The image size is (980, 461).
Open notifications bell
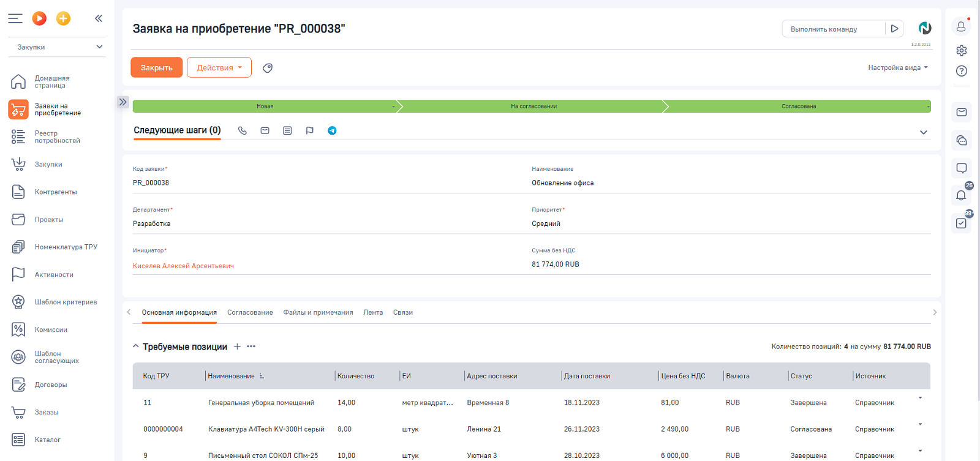point(962,195)
